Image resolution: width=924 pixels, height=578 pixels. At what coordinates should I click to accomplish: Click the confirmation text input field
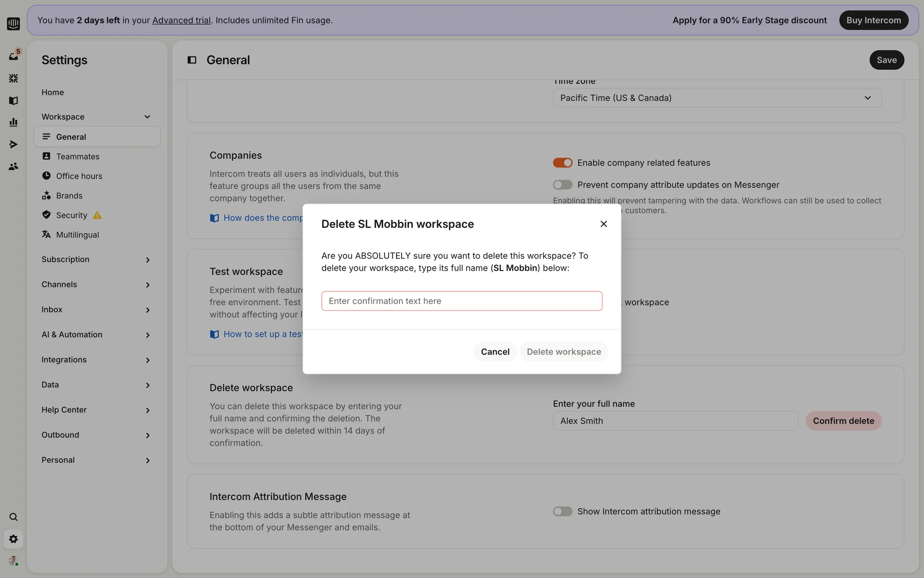[462, 301]
